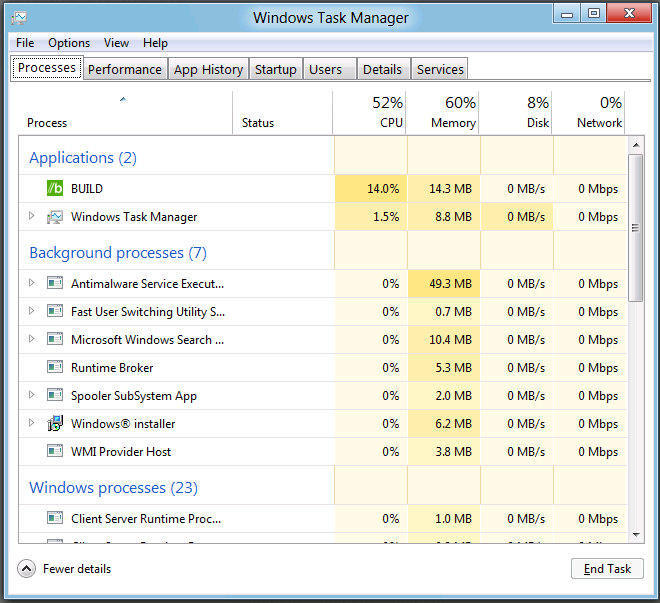Open the Options menu

(69, 43)
